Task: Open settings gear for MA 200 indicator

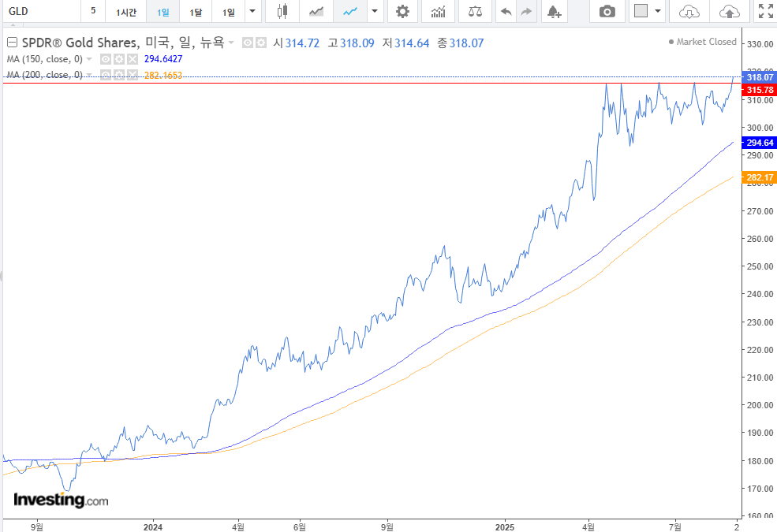Action: (119, 75)
